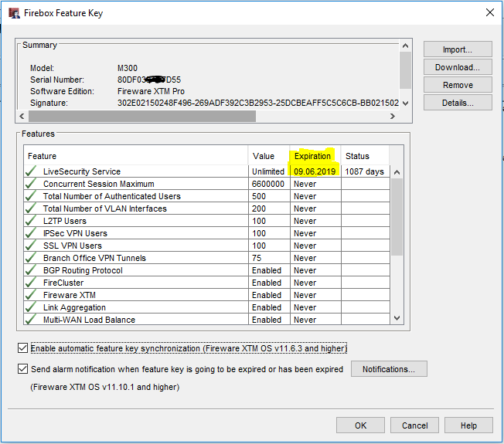Select the FireCluster row
Viewport: 504px width, 444px height.
[207, 283]
